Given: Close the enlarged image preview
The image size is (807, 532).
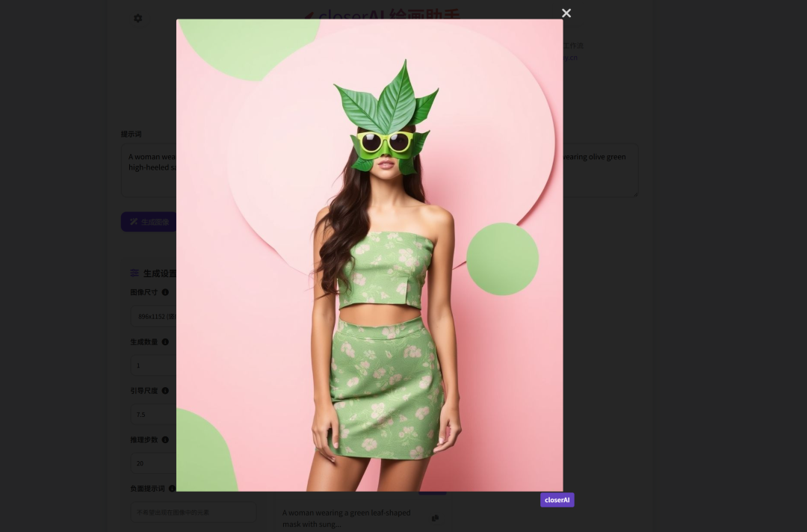Looking at the screenshot, I should [x=566, y=13].
